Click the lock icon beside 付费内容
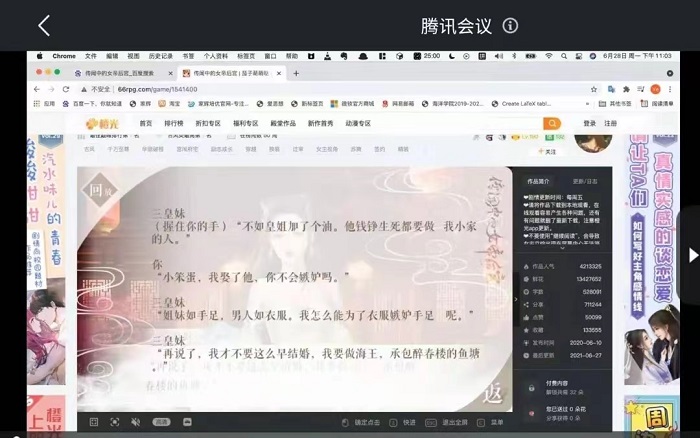 531,388
